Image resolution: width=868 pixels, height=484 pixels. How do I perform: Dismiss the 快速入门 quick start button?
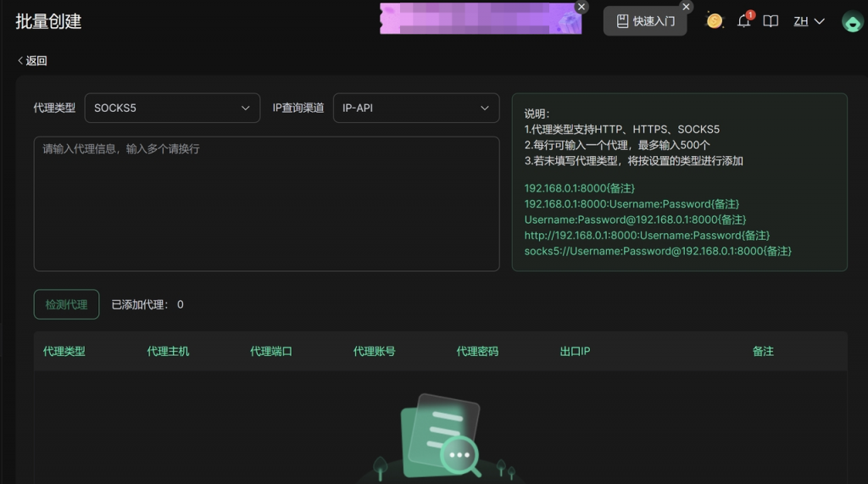(x=687, y=7)
